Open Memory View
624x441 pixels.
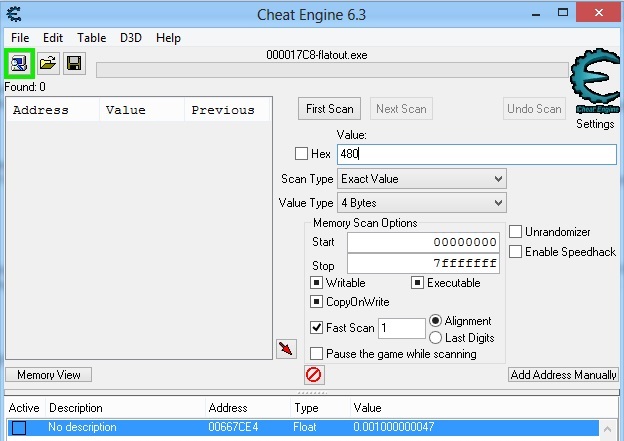click(49, 375)
